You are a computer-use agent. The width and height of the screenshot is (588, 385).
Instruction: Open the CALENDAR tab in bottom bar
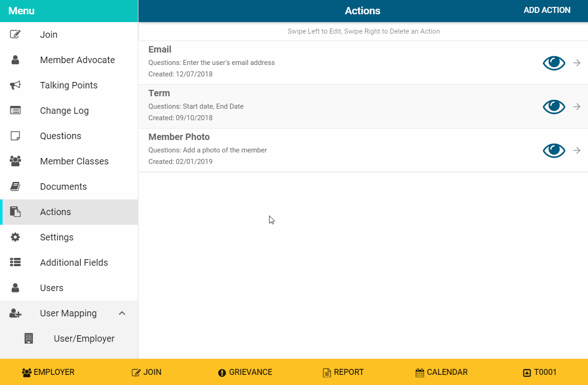[441, 372]
